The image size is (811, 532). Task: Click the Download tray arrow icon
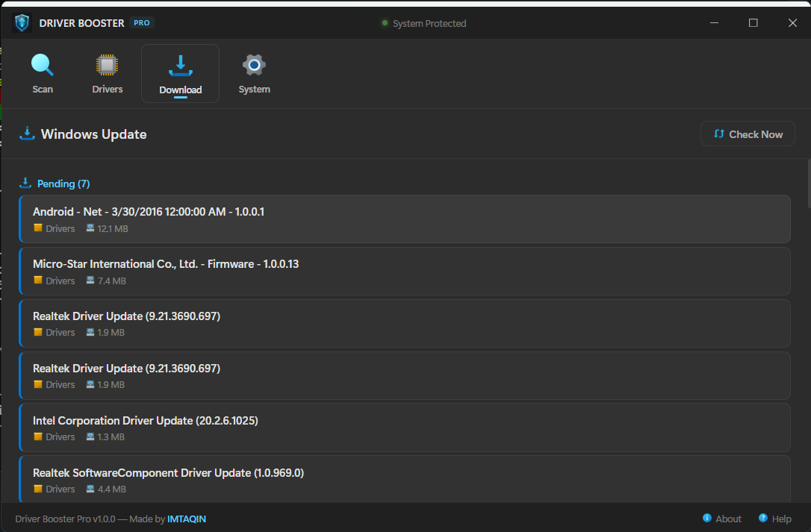tap(180, 65)
